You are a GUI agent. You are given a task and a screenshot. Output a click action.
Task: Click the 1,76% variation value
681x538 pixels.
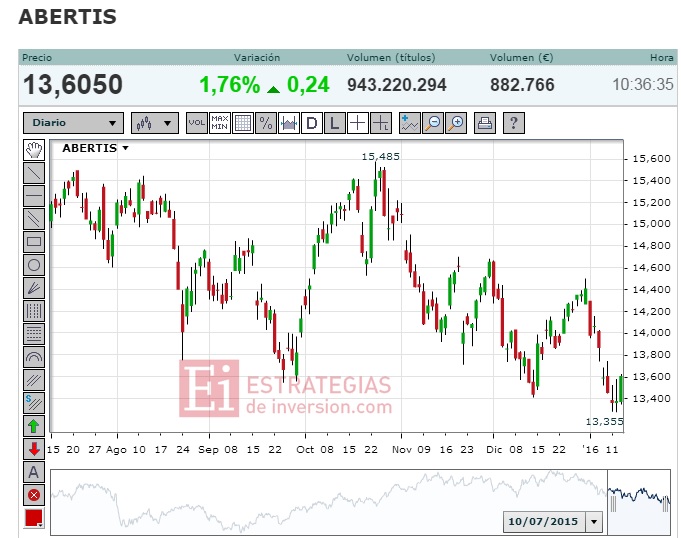[x=229, y=84]
